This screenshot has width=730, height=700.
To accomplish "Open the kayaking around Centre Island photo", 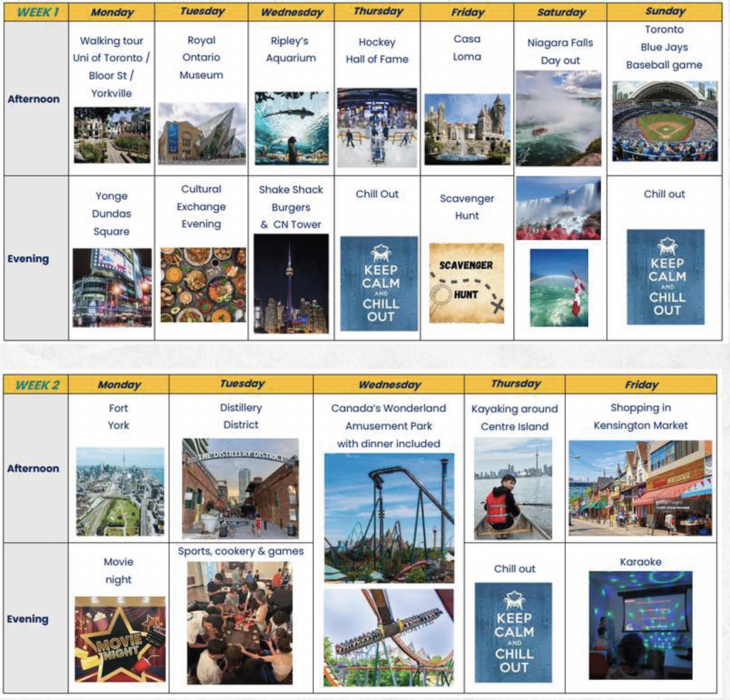I will (x=513, y=488).
